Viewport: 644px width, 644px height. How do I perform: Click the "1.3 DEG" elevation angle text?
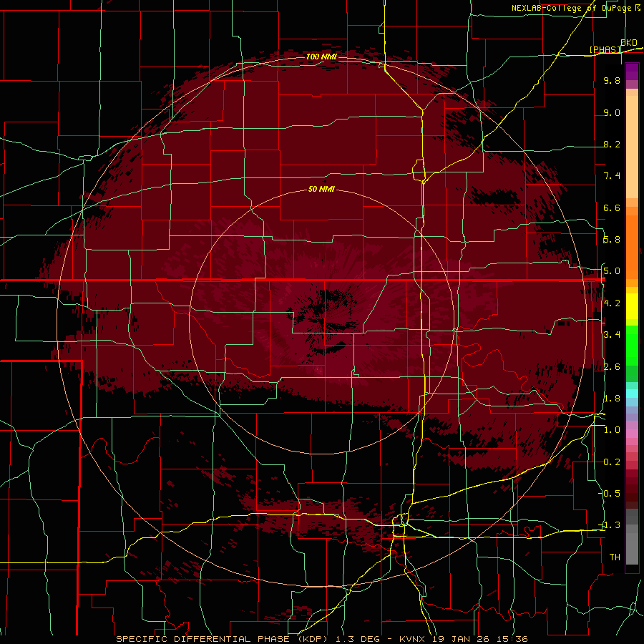[359, 639]
